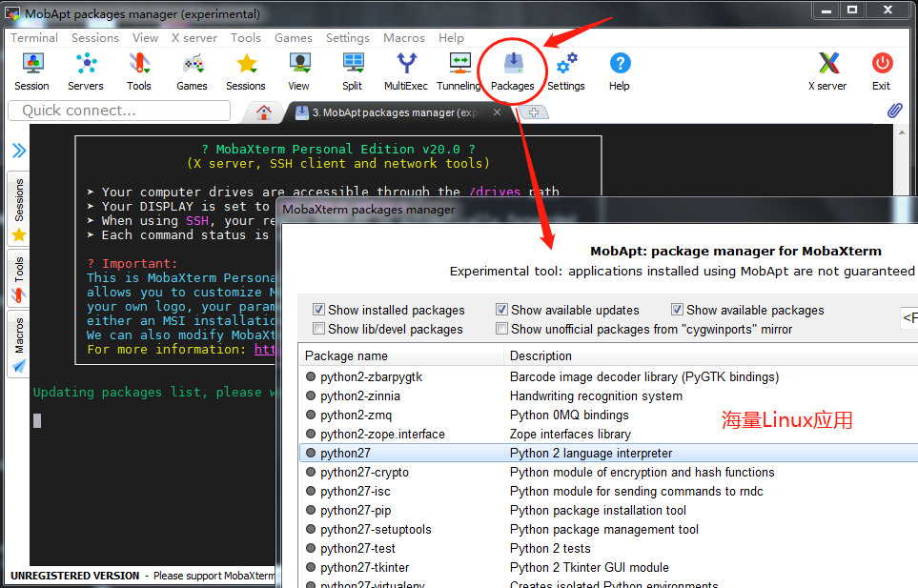Screen dimensions: 918x588
Task: Select the python27-pip package row
Action: pyautogui.click(x=608, y=510)
